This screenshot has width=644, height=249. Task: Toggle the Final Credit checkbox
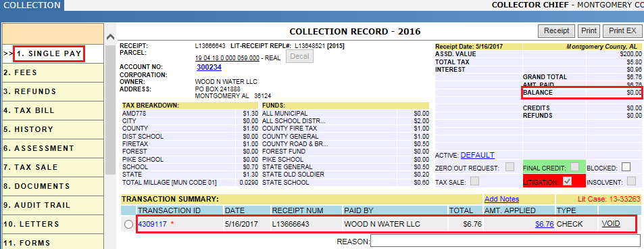[x=575, y=166]
